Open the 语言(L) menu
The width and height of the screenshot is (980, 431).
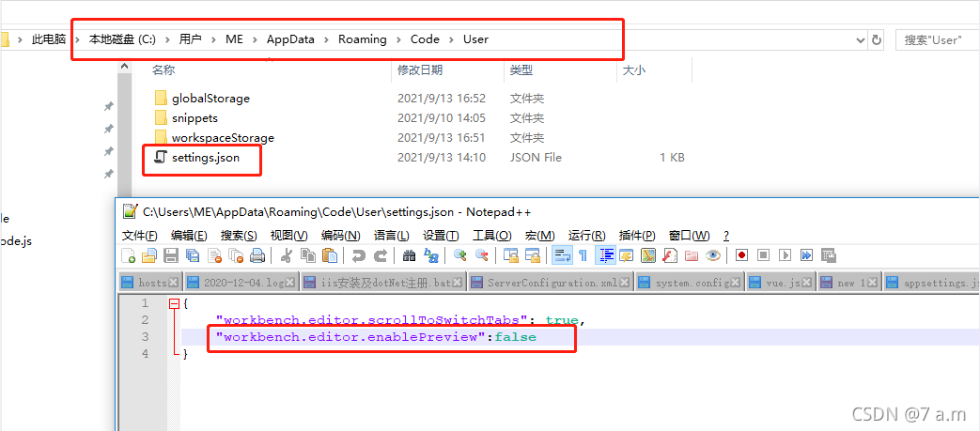(391, 236)
